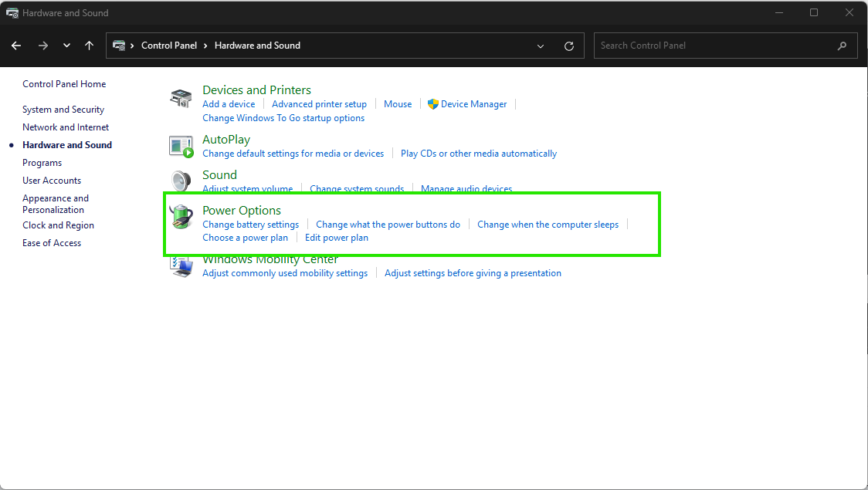Click Play CDs or other media automatically
The height and width of the screenshot is (490, 868).
click(479, 154)
